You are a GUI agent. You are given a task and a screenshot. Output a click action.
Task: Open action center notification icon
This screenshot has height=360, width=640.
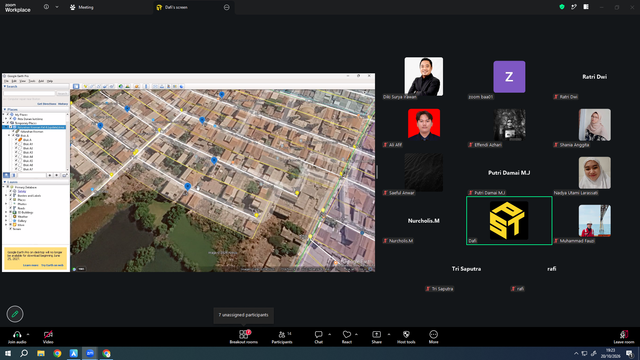click(630, 353)
